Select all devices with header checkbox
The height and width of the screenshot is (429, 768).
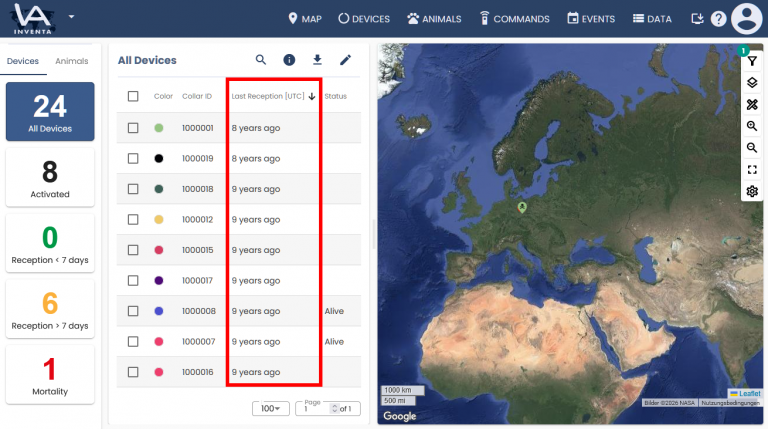click(133, 96)
